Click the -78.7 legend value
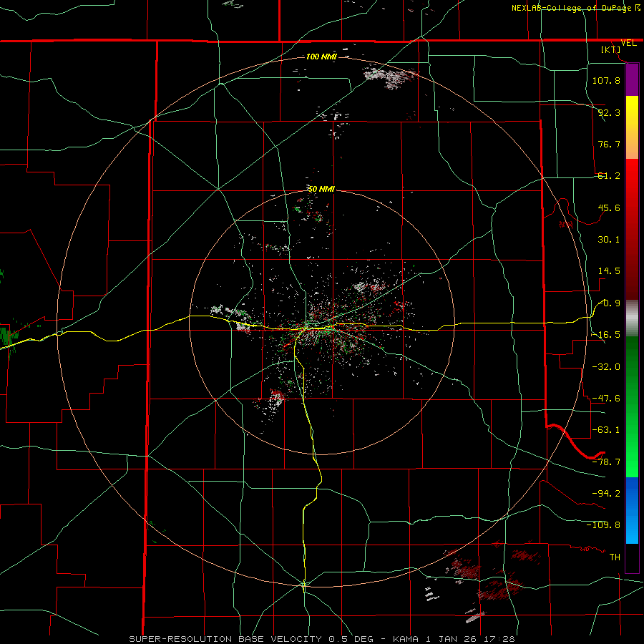Image resolution: width=644 pixels, height=644 pixels. click(606, 462)
